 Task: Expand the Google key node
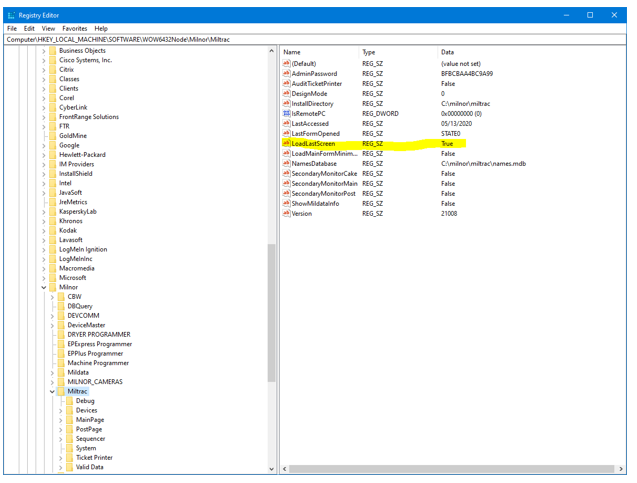pos(43,145)
